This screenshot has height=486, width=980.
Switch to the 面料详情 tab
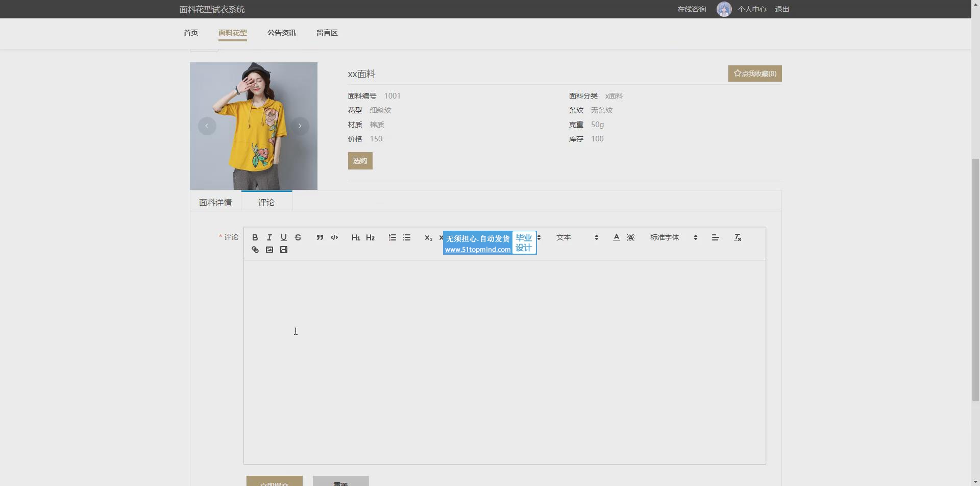215,203
